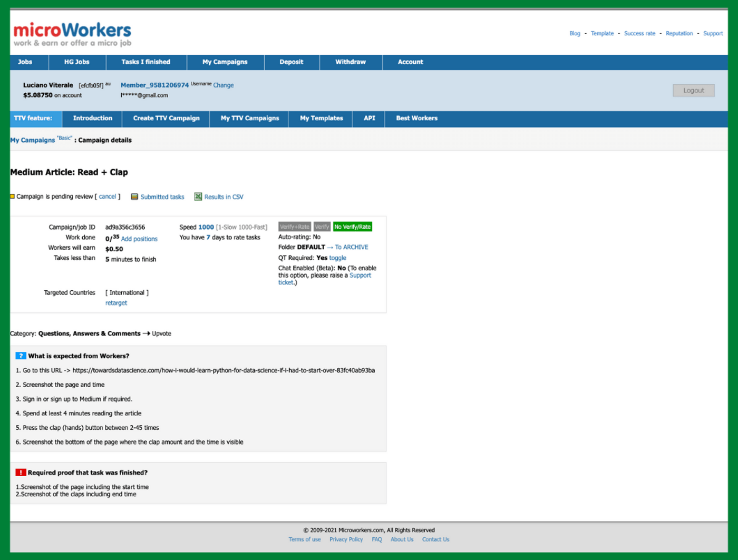Open the HG Jobs tab

(77, 62)
